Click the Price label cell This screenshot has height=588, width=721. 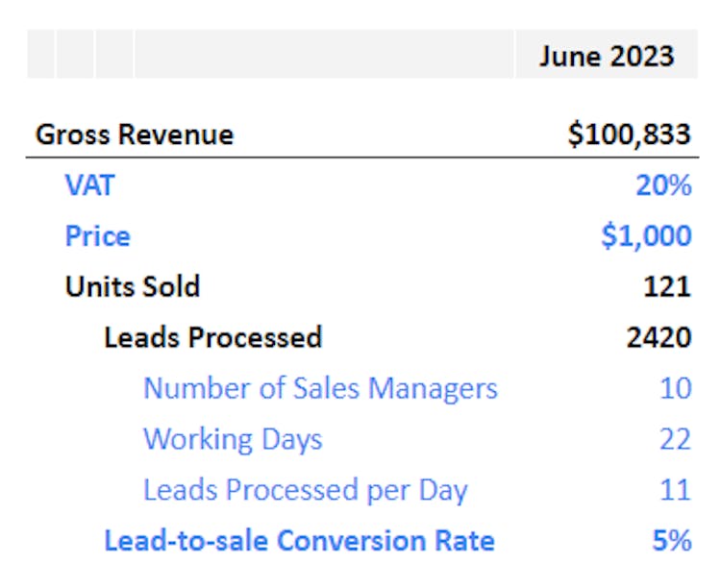click(x=97, y=235)
